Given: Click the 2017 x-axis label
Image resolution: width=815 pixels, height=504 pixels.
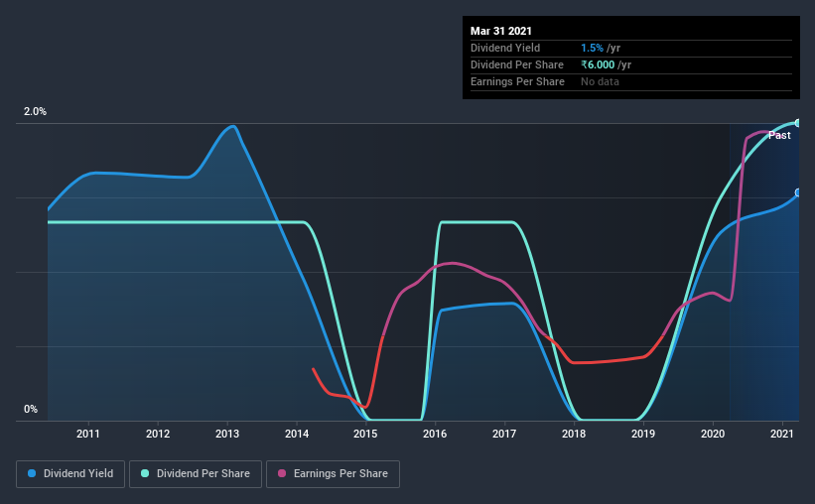Looking at the screenshot, I should (x=504, y=434).
